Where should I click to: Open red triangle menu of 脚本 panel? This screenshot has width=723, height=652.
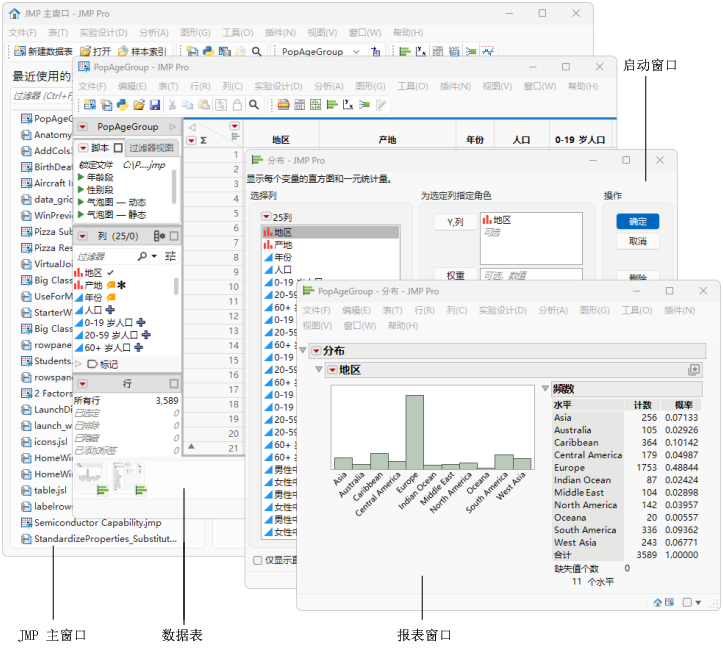[x=83, y=148]
